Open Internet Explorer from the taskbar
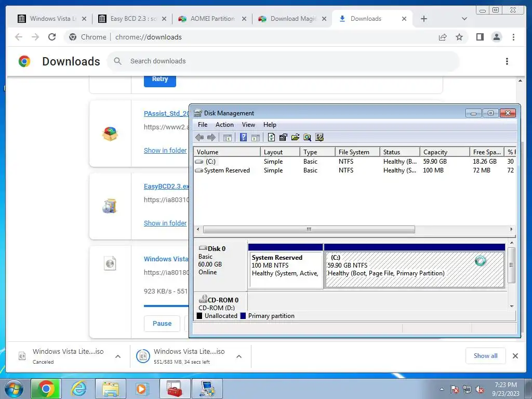Viewport: 532px width, 399px height. (79, 389)
